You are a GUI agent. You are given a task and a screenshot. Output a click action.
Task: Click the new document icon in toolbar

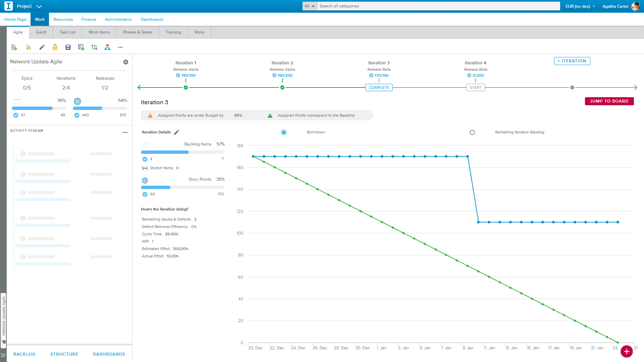coord(14,47)
